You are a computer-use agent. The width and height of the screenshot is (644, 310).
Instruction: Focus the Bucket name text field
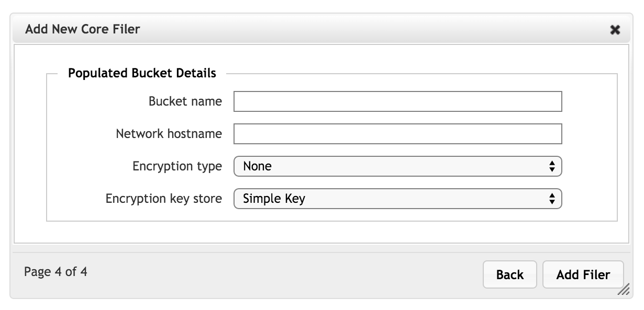[397, 101]
